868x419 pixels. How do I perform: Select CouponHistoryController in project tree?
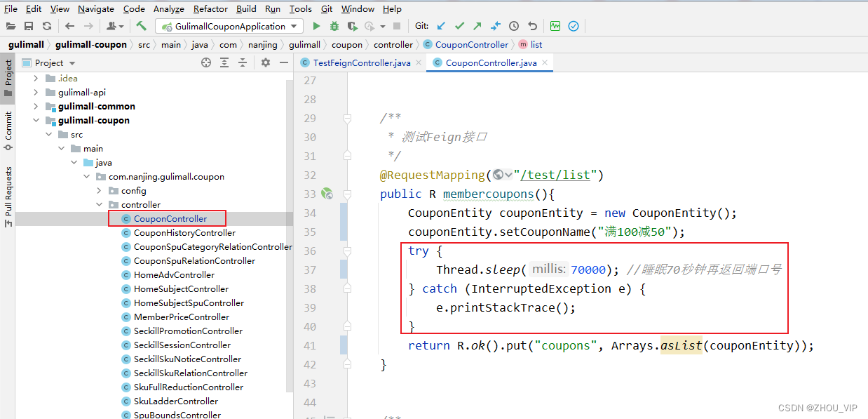tap(184, 232)
